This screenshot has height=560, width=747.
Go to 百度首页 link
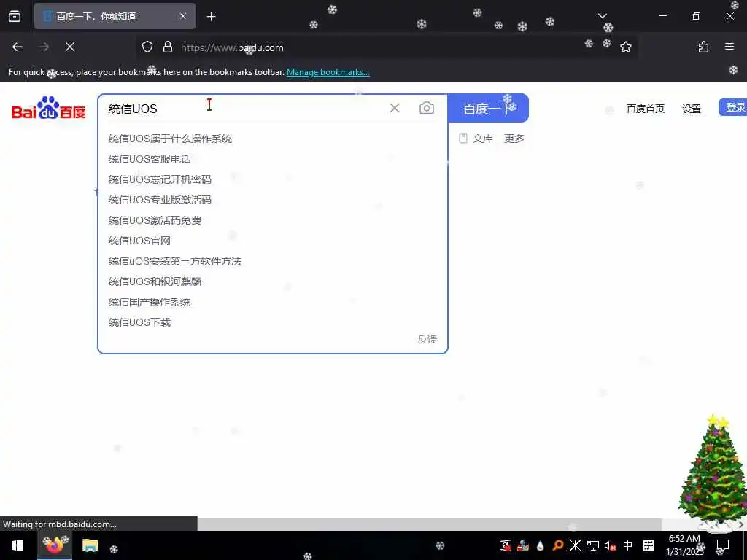[x=645, y=109]
